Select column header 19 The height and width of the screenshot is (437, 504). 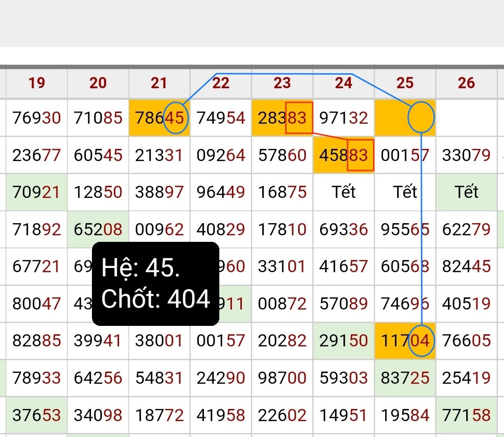(37, 83)
